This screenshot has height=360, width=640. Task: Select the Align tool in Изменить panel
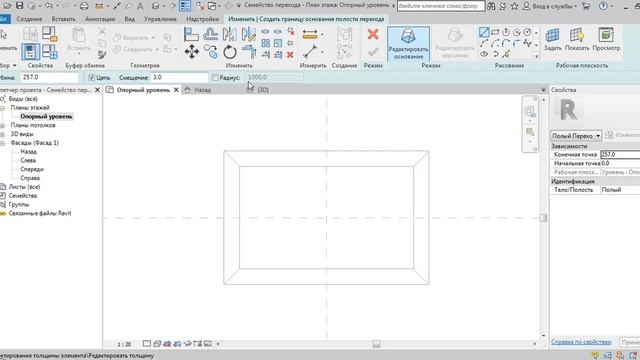tap(191, 34)
